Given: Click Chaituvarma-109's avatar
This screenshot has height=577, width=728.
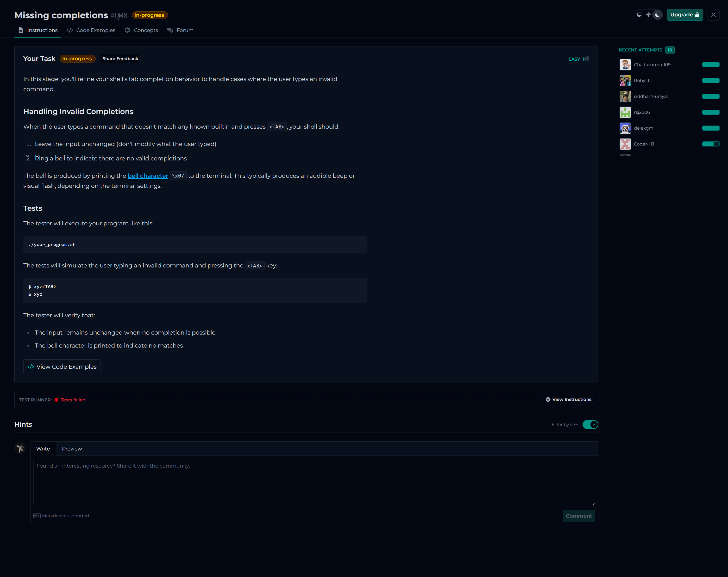Looking at the screenshot, I should pos(625,64).
